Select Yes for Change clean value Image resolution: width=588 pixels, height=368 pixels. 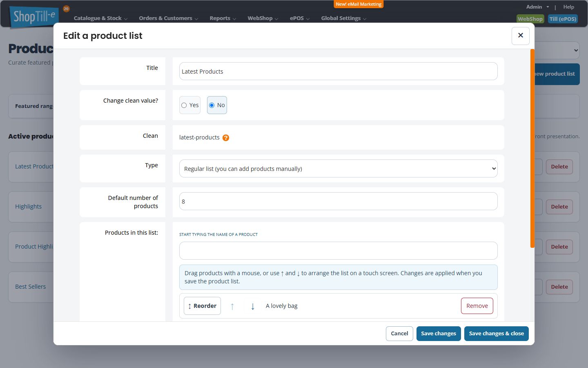[190, 105]
